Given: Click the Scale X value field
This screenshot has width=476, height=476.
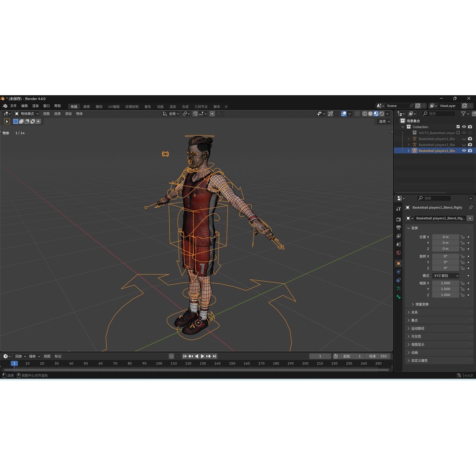Looking at the screenshot, I should pos(445,283).
